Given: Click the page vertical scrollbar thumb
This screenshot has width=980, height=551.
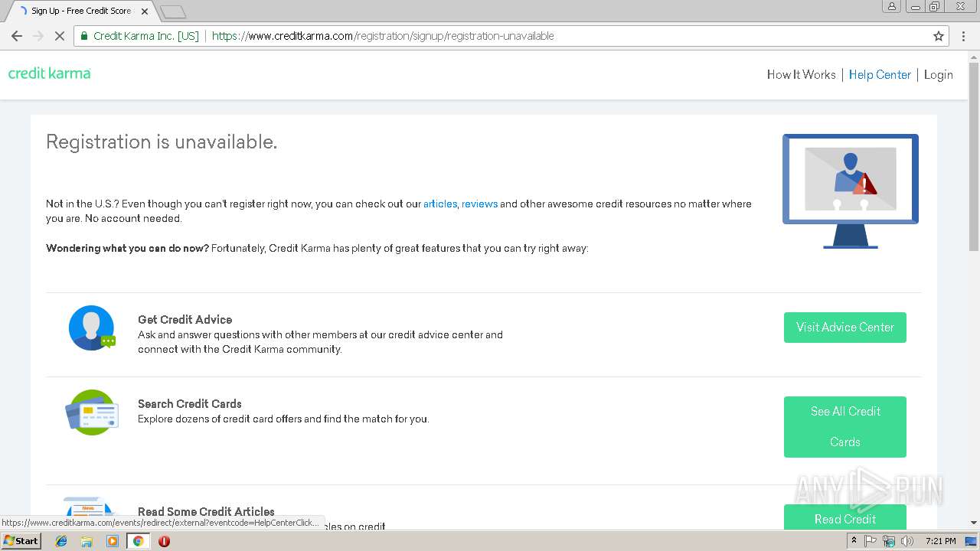Looking at the screenshot, I should pos(974,157).
